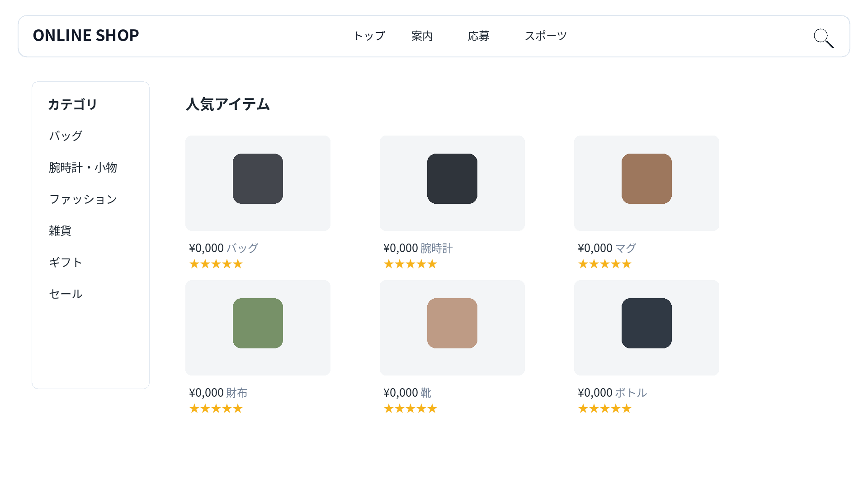This screenshot has height=488, width=868.
Task: Click the star rating under 腕時計
Action: [410, 264]
